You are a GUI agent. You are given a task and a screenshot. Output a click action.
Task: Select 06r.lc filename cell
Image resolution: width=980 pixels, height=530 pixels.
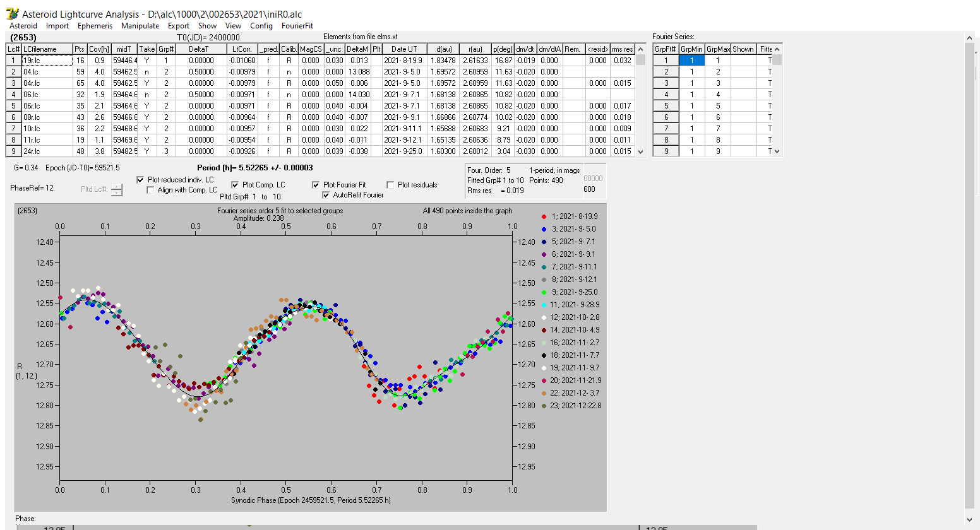click(47, 106)
